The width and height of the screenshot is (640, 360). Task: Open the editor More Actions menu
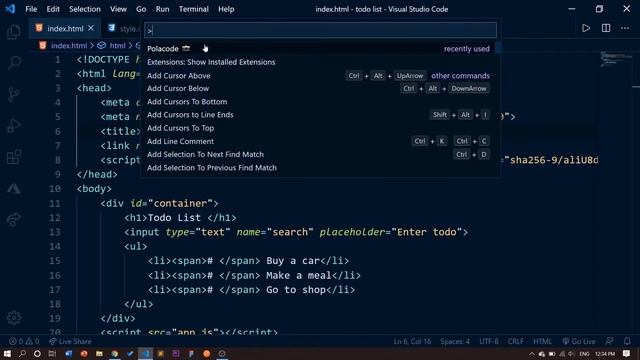click(625, 28)
